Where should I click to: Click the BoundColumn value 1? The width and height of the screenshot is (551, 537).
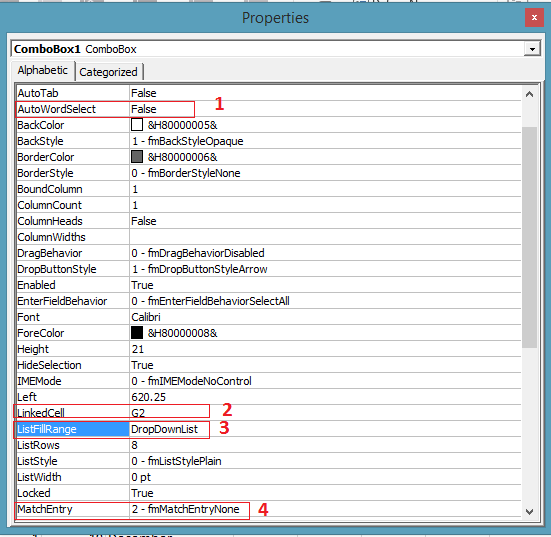(x=135, y=189)
